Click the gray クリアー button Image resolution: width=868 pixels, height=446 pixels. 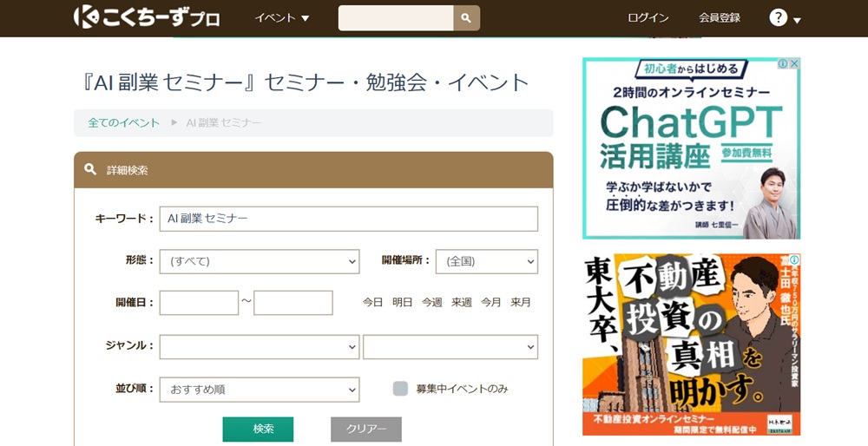pos(366,430)
